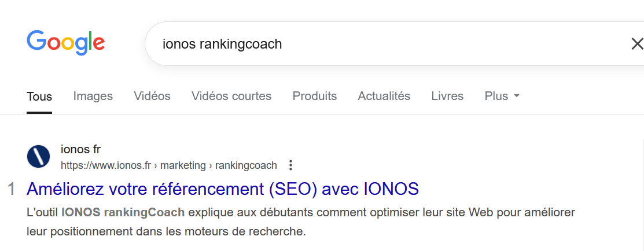The width and height of the screenshot is (644, 251).
Task: Open the Livres tab
Action: click(x=447, y=96)
